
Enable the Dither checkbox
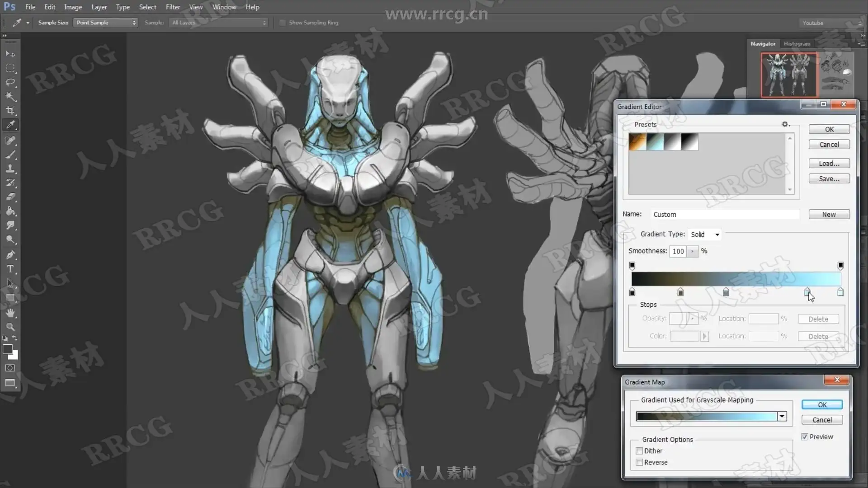(639, 451)
